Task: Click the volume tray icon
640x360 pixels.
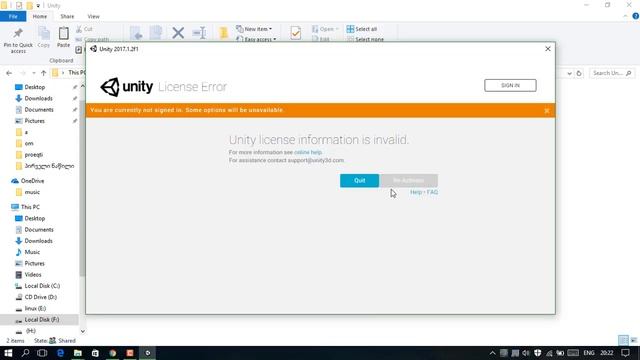Action: (x=526, y=353)
